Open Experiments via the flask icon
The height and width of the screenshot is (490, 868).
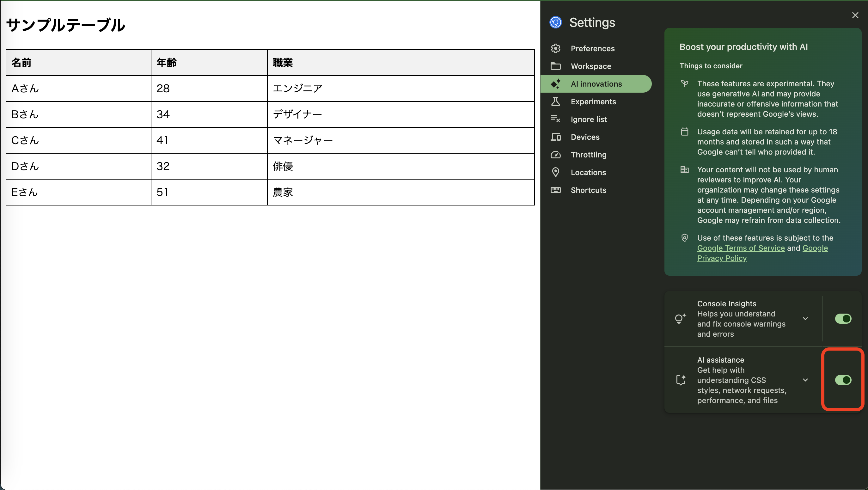click(x=556, y=101)
